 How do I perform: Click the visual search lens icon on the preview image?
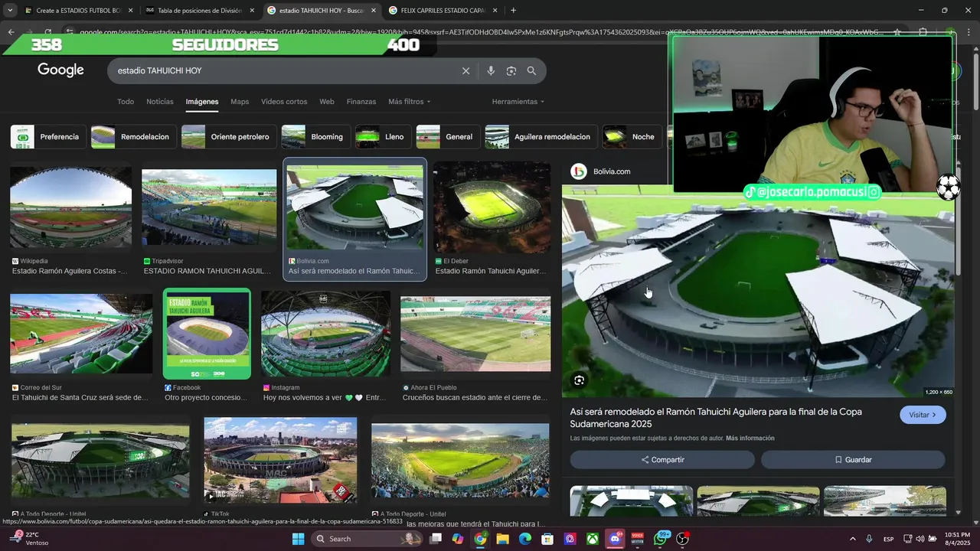point(579,380)
